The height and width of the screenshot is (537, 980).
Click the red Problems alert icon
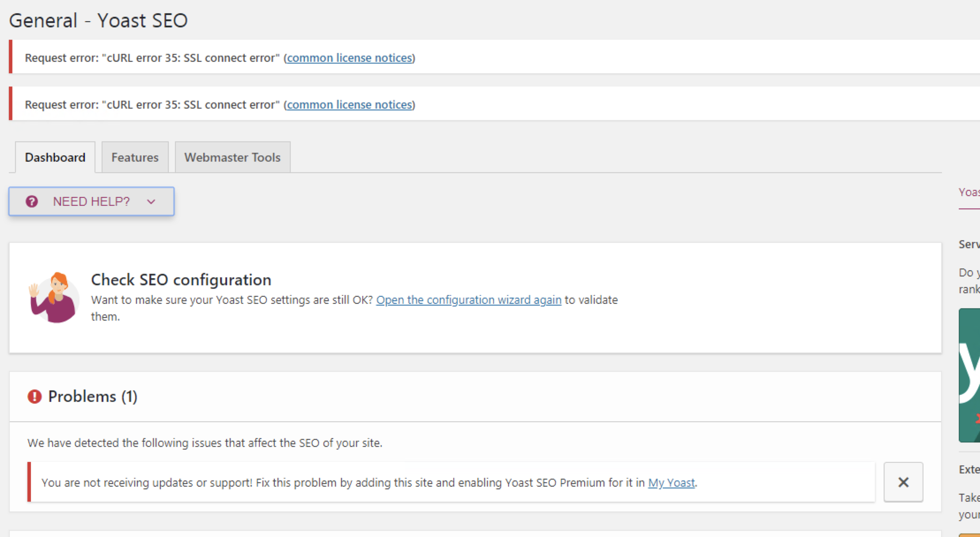[x=34, y=397]
